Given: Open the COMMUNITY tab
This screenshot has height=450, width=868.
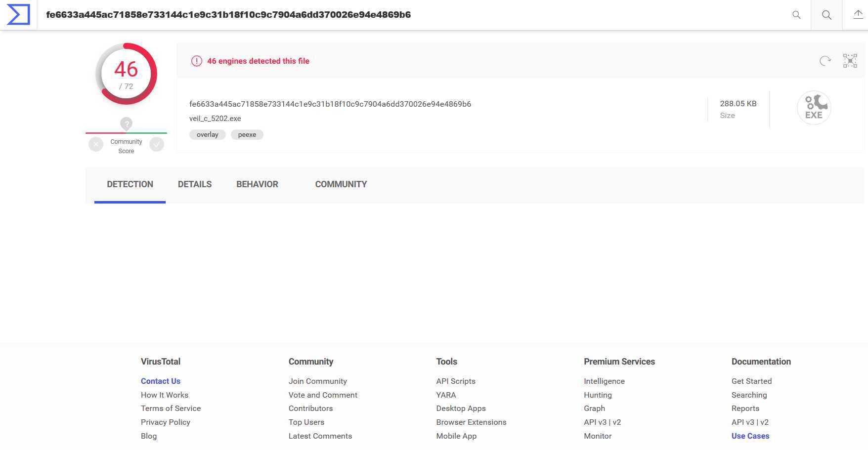Looking at the screenshot, I should (x=341, y=184).
